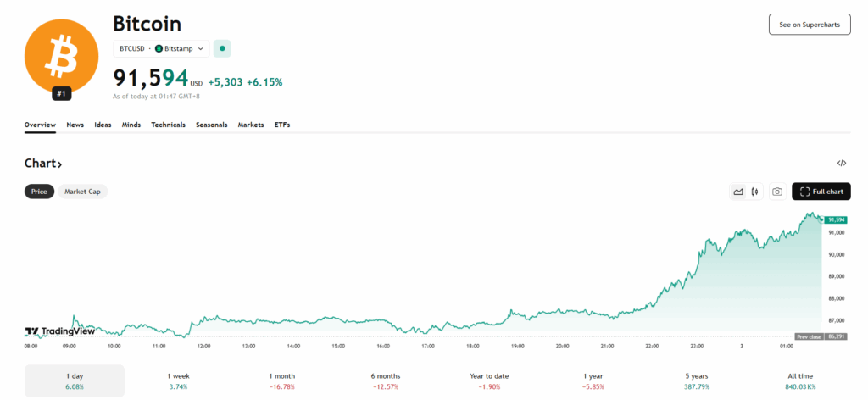868x400 pixels.
Task: Click the 91,594 current price label on chart
Action: 837,219
